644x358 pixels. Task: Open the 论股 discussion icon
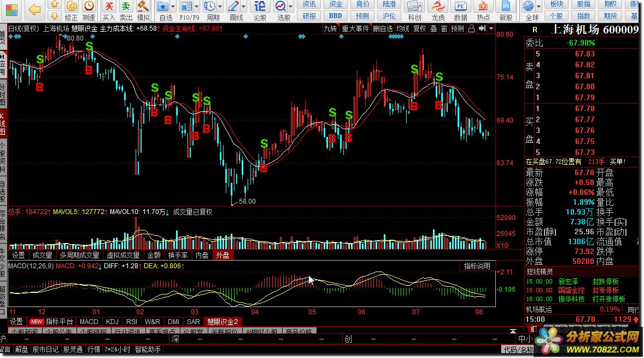tap(260, 11)
